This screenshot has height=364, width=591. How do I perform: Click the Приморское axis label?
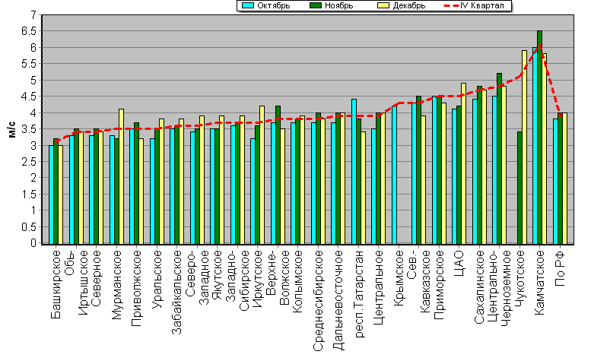[439, 284]
